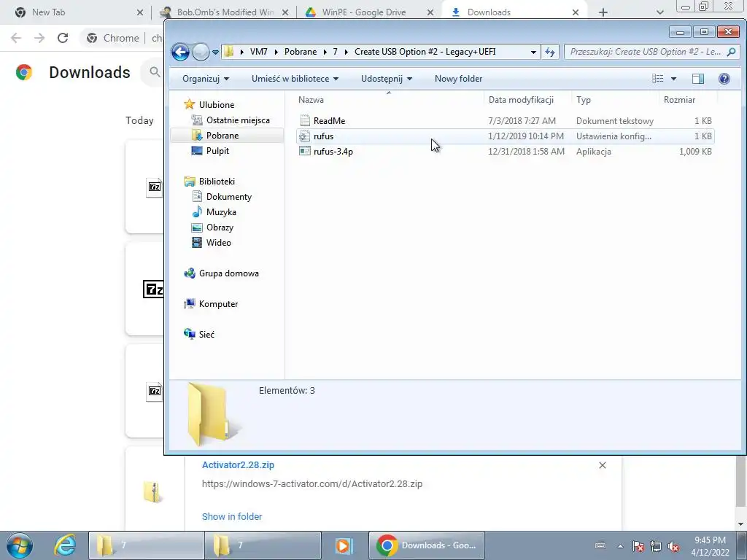Open the Organizuj menu
This screenshot has height=560, width=747.
pos(205,79)
